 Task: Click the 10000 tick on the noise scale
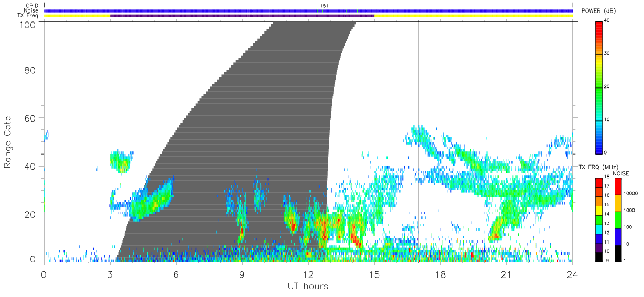(630, 193)
